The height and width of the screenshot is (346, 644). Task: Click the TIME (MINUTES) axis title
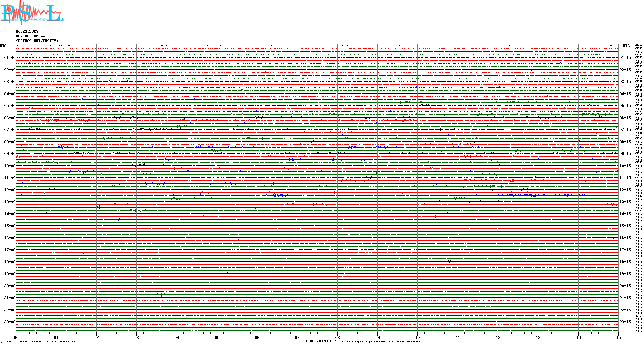tap(321, 341)
